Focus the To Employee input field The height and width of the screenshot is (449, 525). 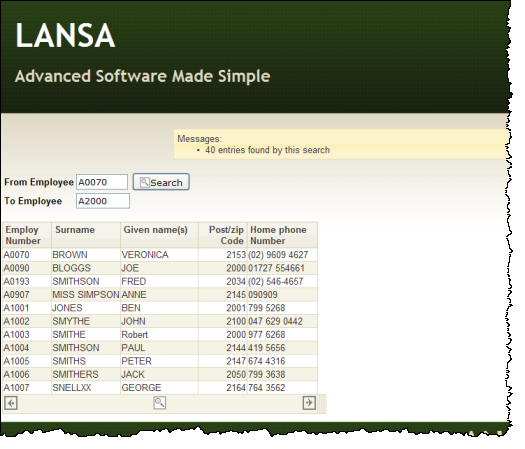tap(103, 201)
